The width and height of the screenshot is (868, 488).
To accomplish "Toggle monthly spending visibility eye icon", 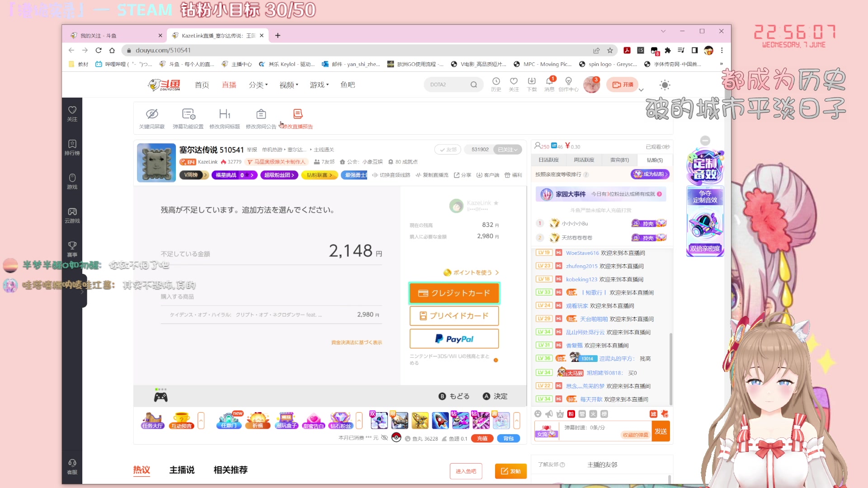I will (x=384, y=438).
